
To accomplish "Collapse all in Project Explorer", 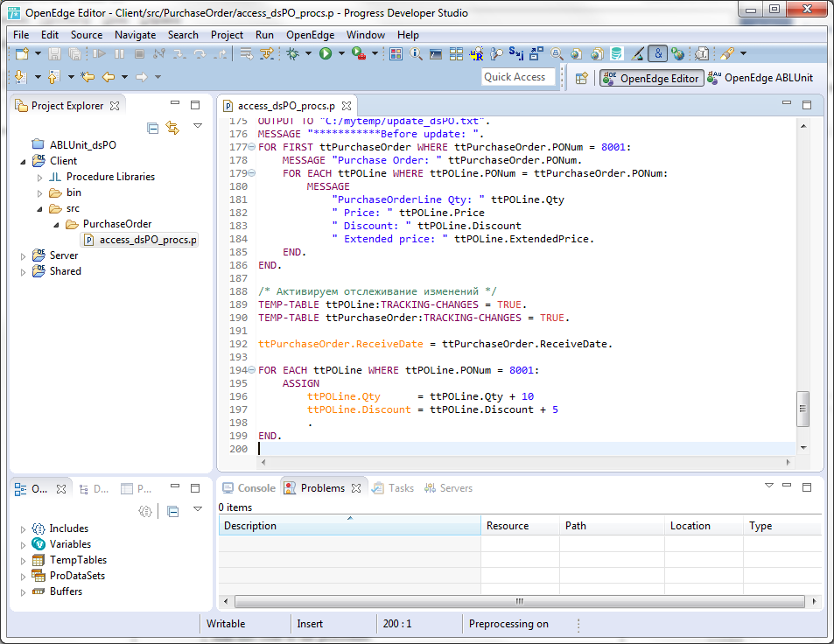I will coord(152,128).
